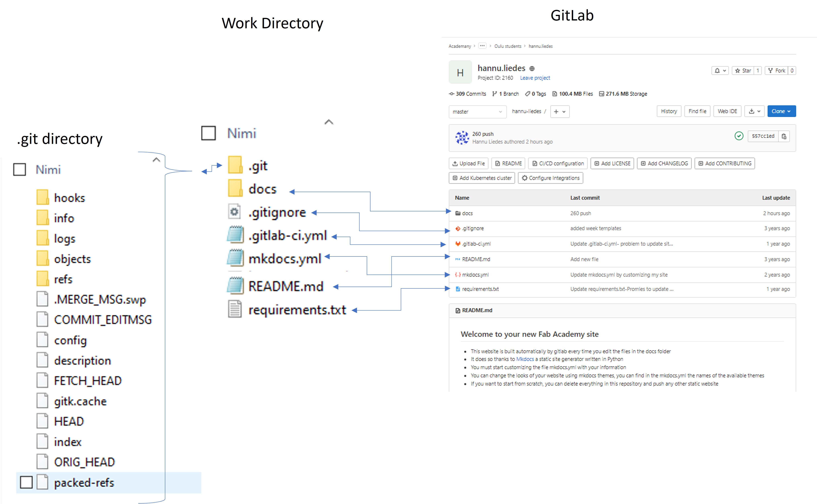Image resolution: width=817 pixels, height=504 pixels.
Task: Click the History button
Action: [x=669, y=111]
